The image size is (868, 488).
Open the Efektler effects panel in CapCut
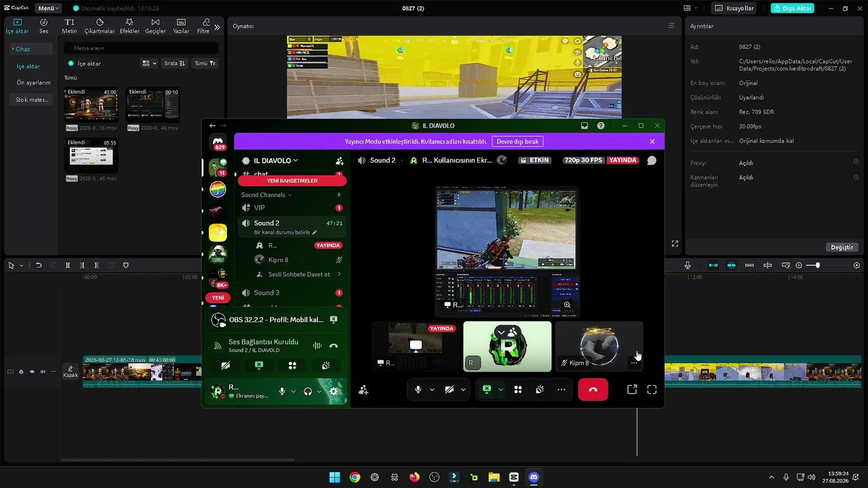point(130,26)
